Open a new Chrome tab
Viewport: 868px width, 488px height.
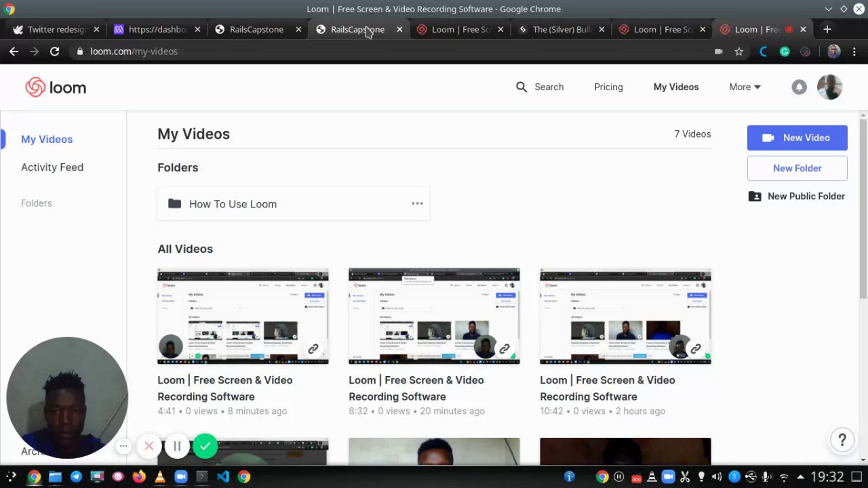[827, 29]
